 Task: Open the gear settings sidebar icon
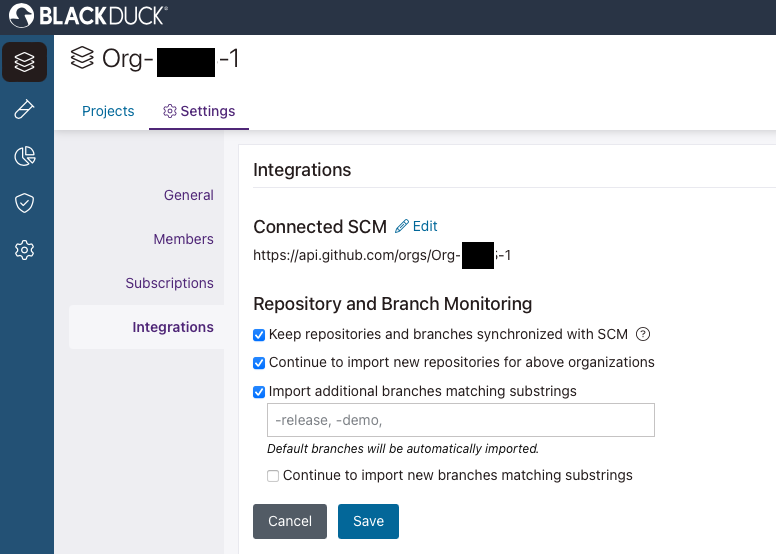(x=25, y=250)
